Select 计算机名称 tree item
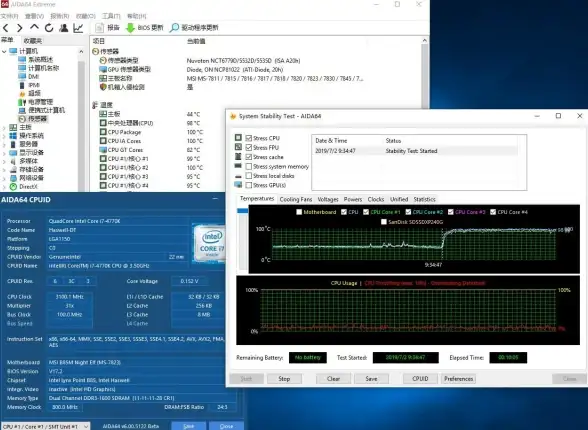This screenshot has height=430, width=588. [x=39, y=68]
